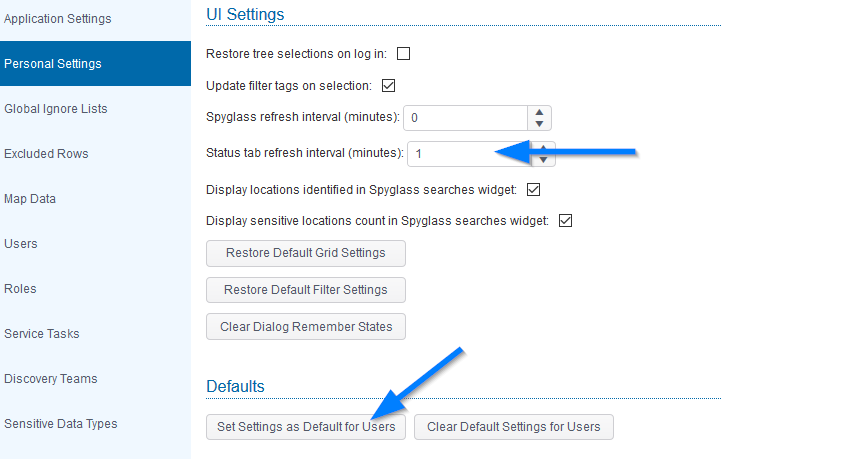This screenshot has height=461, width=864.
Task: Navigate to Map Data
Action: pyautogui.click(x=30, y=199)
